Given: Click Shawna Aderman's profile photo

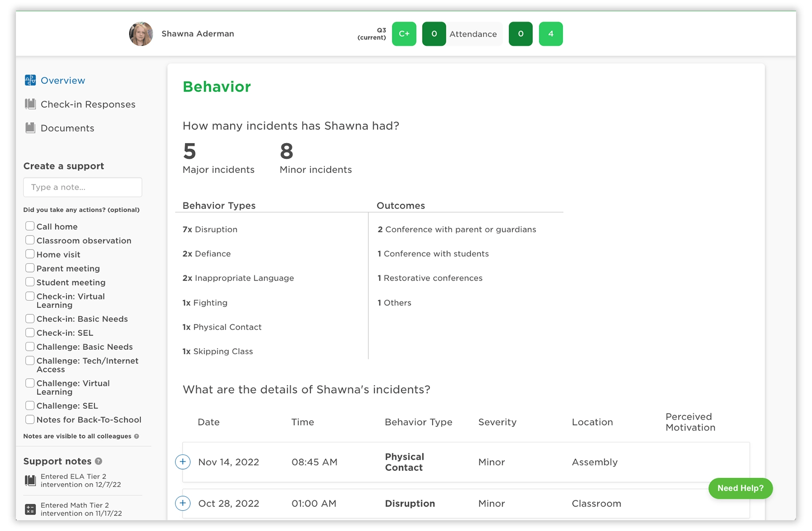Looking at the screenshot, I should [141, 33].
